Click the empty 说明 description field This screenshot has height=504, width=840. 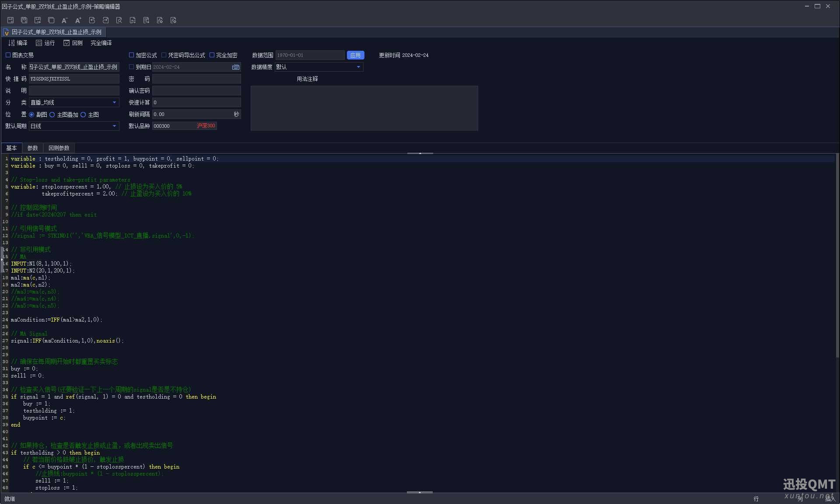(x=74, y=91)
